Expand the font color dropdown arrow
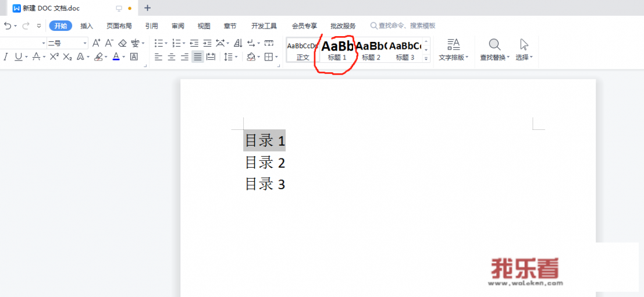Screen dimensions: 644x297 124,56
